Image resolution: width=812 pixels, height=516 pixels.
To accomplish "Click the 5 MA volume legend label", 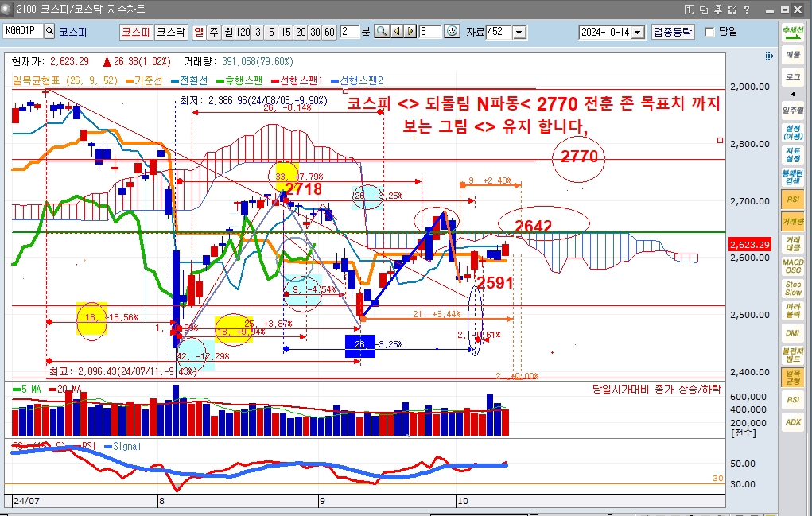I will (x=26, y=389).
